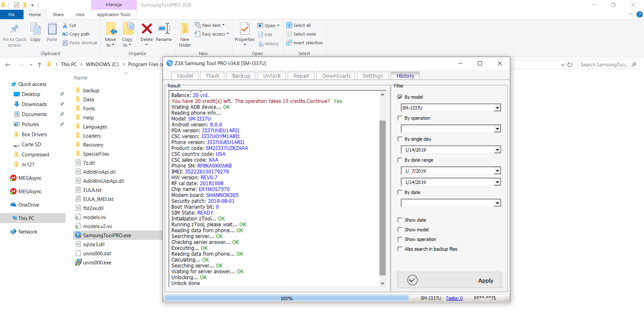Click Result log vertical scrollbar thumb
The width and height of the screenshot is (644, 314).
382,198
